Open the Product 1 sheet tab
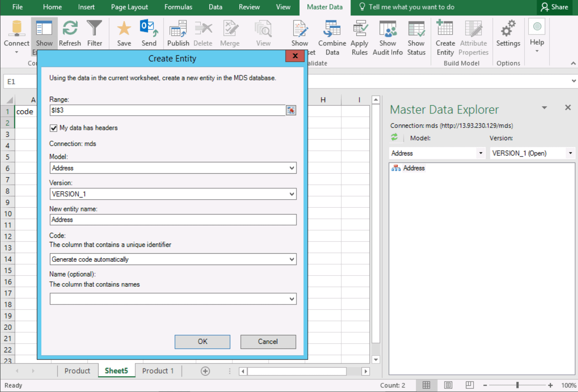 coord(158,371)
